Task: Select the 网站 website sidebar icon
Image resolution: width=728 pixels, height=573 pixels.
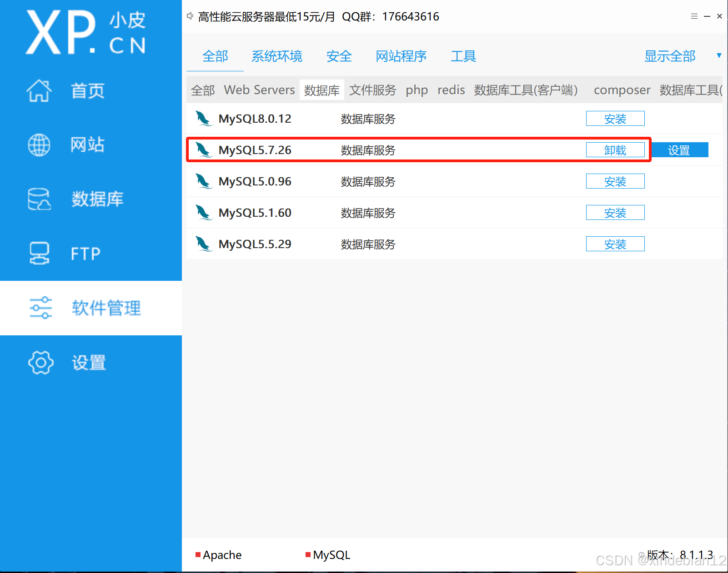Action: click(x=39, y=145)
